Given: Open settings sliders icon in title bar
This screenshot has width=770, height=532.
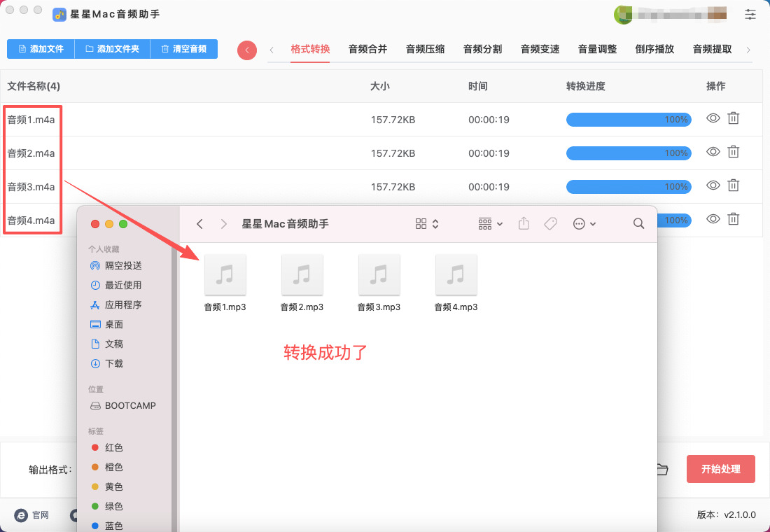Looking at the screenshot, I should click(x=750, y=14).
